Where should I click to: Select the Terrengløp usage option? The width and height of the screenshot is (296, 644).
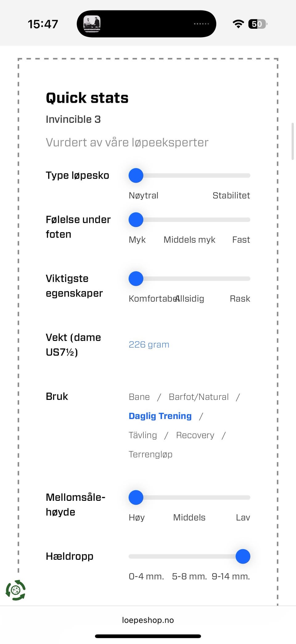click(150, 454)
